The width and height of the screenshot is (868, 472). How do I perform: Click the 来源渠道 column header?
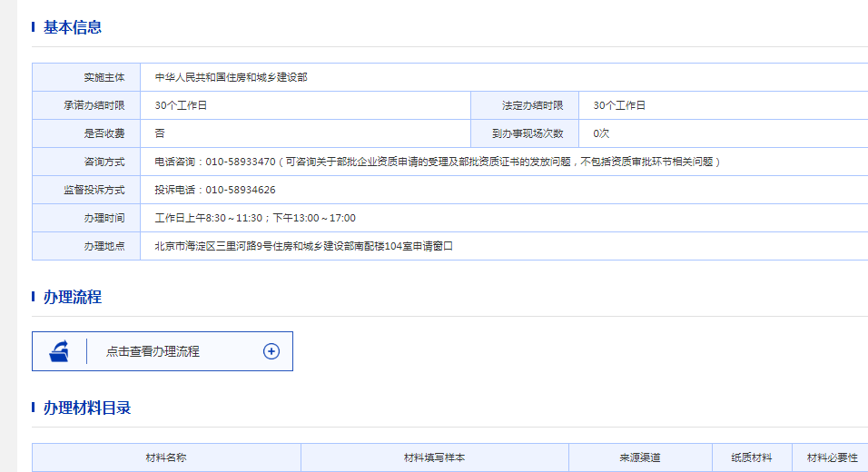click(640, 457)
